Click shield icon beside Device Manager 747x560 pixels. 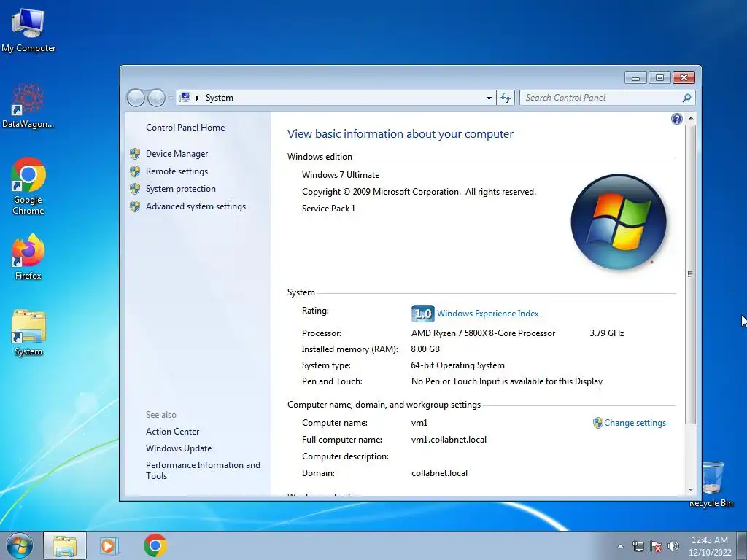pos(135,154)
